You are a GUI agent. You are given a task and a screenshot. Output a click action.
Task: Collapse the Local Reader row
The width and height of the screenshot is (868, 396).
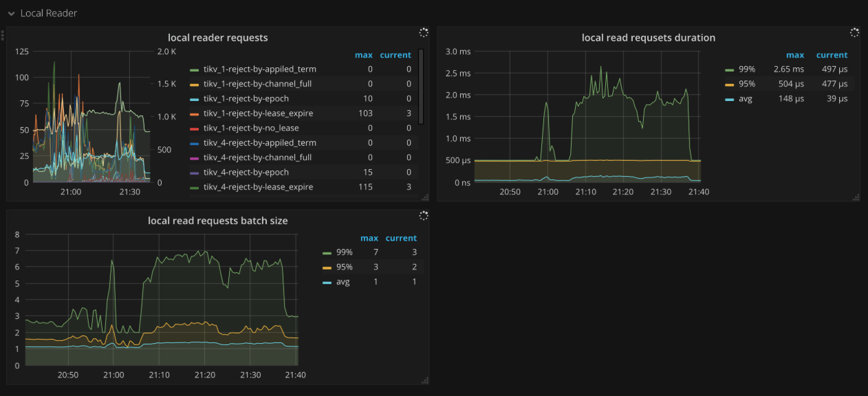tap(10, 12)
